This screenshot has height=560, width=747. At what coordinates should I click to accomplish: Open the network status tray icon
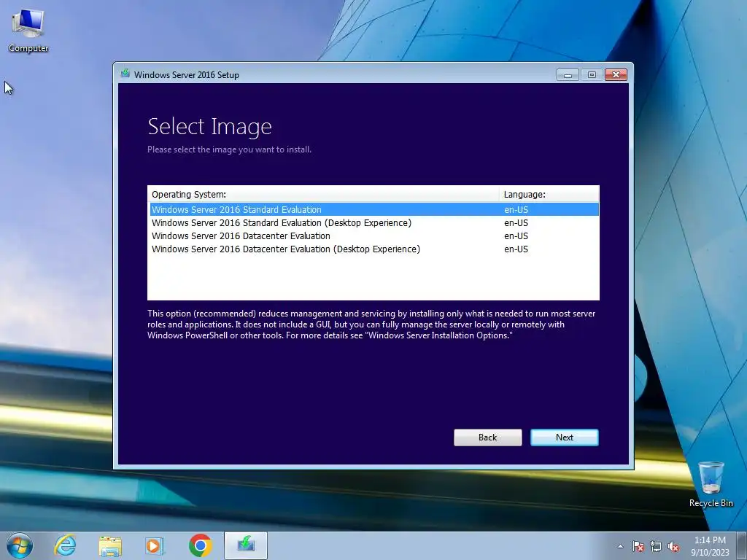tap(656, 547)
